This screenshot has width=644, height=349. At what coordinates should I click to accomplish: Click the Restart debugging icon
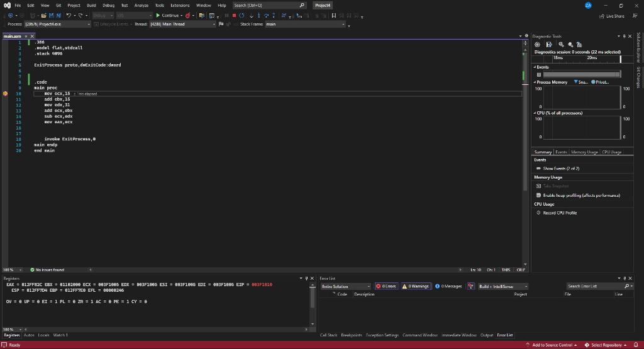[241, 16]
